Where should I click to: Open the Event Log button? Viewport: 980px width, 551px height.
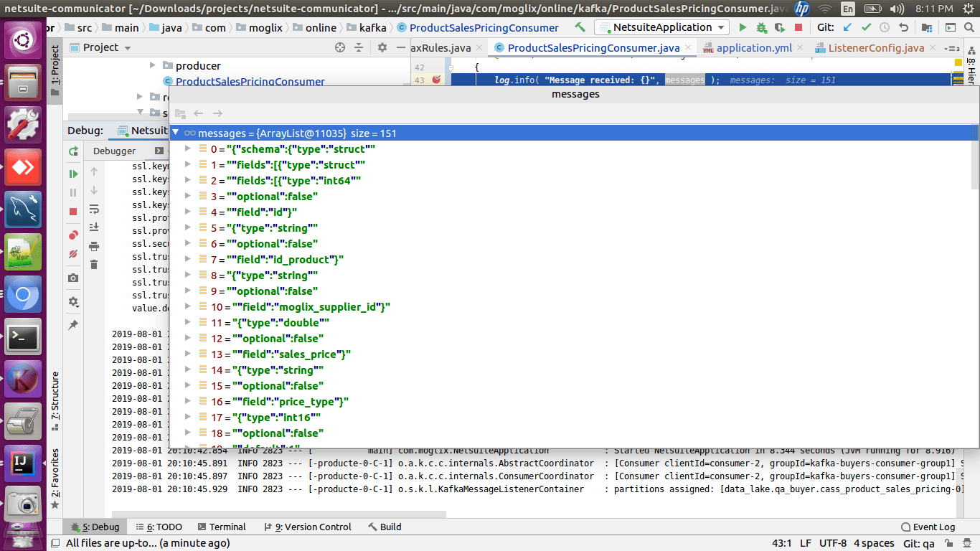coord(928,527)
